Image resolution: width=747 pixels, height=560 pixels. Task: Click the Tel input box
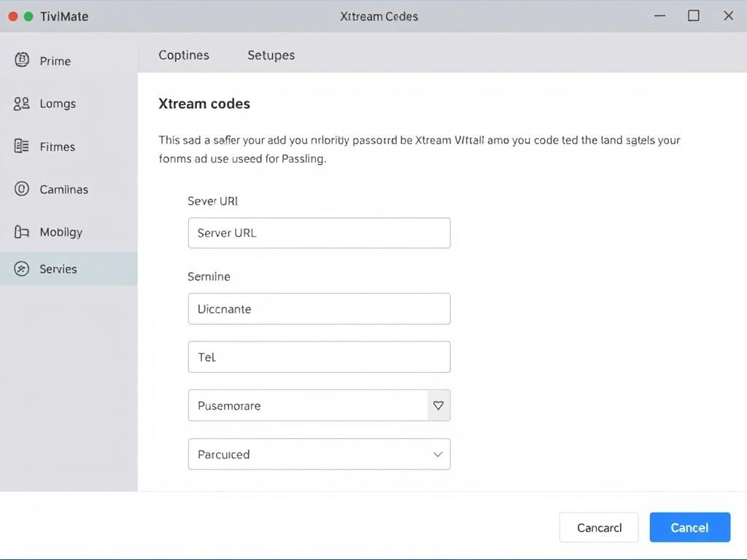(319, 357)
